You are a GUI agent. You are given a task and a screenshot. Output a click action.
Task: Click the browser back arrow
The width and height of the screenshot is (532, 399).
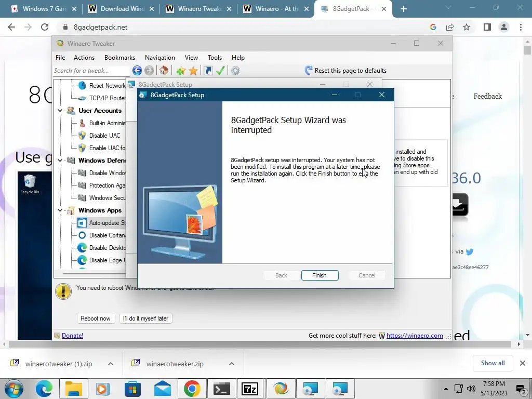pos(11,27)
